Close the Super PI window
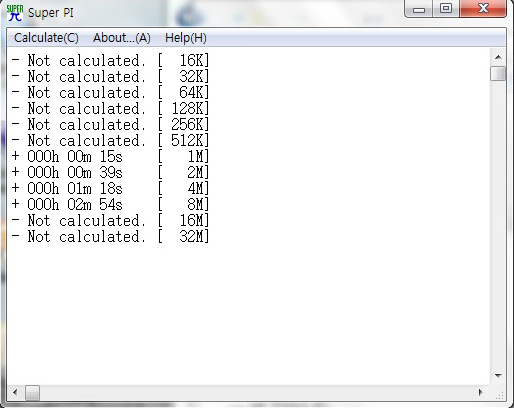This screenshot has height=408, width=514. (x=483, y=9)
